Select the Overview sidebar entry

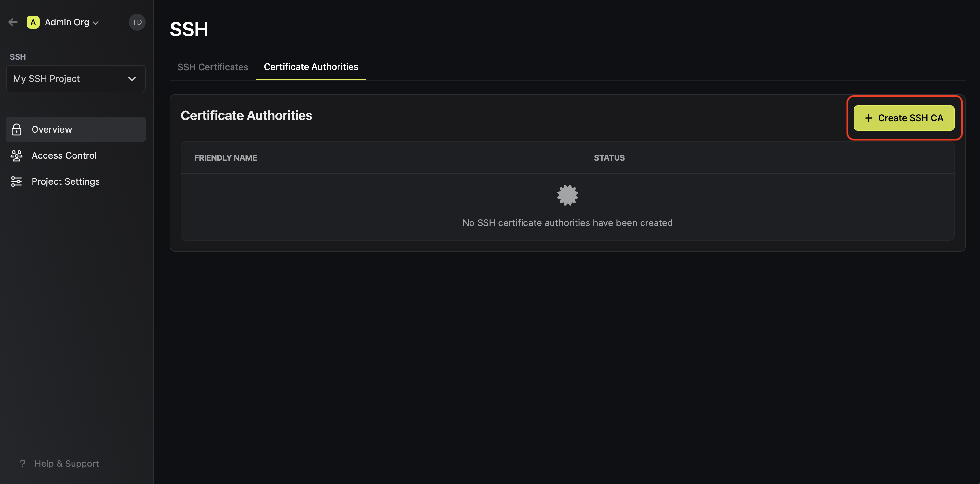[52, 129]
